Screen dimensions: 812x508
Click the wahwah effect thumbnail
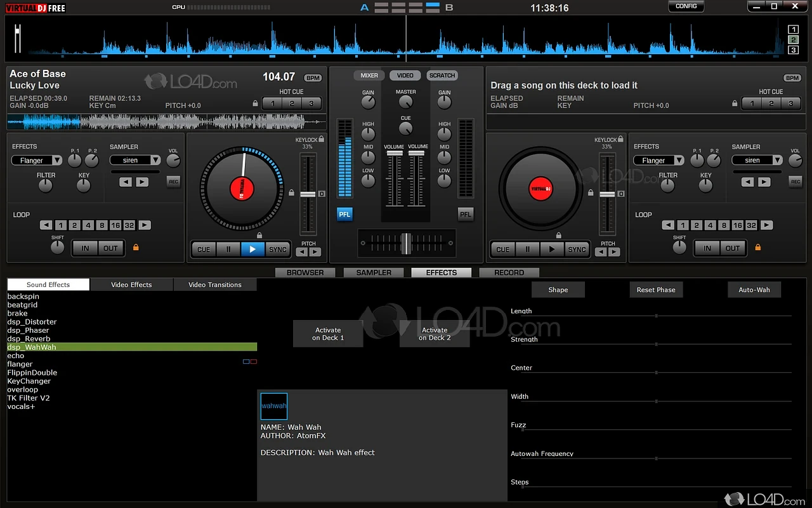click(x=274, y=406)
